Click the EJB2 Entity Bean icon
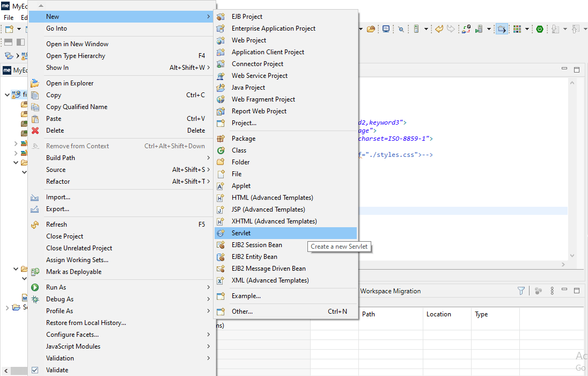588x376 pixels. (x=221, y=257)
